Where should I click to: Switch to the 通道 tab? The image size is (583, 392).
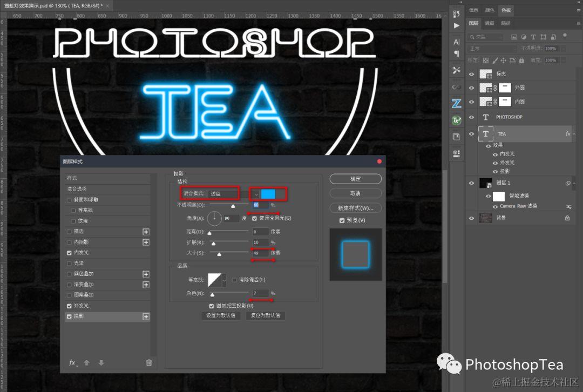point(489,23)
